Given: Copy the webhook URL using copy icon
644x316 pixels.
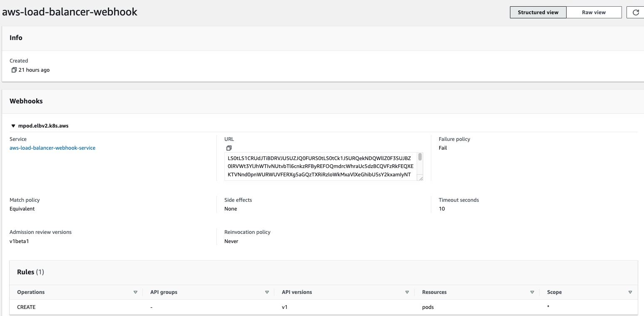Looking at the screenshot, I should tap(229, 148).
